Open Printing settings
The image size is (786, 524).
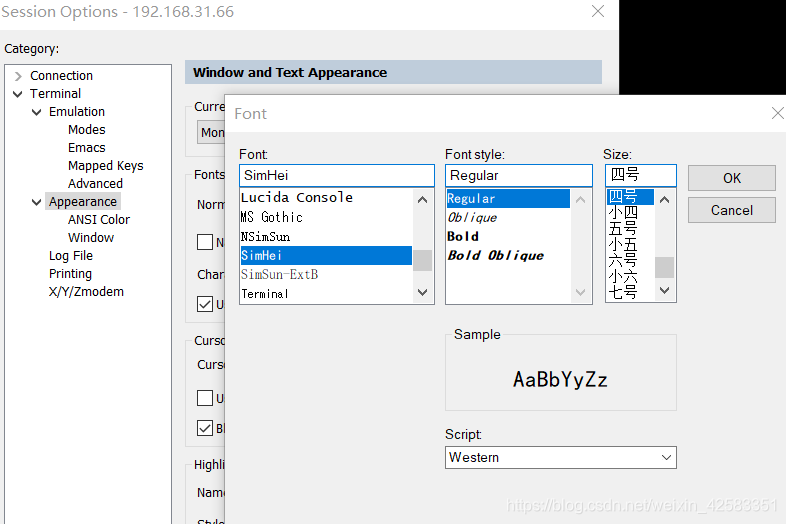(x=70, y=274)
